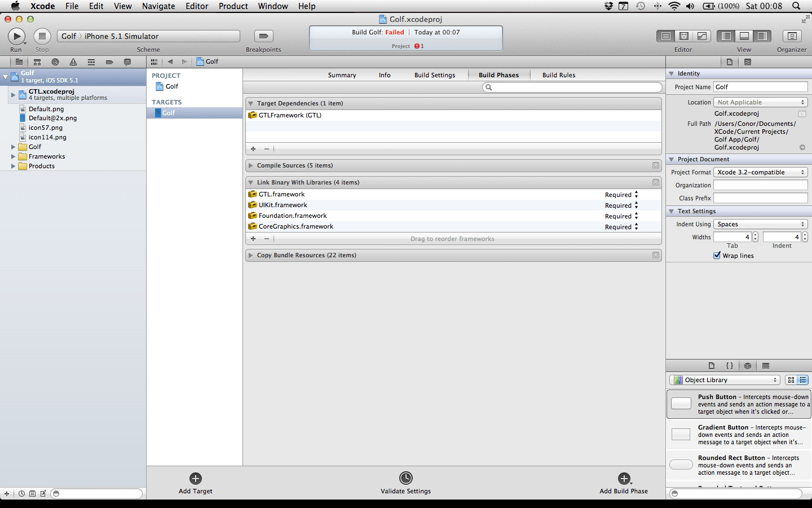Expand the Golf folder in navigator
The image size is (812, 508).
coord(13,147)
